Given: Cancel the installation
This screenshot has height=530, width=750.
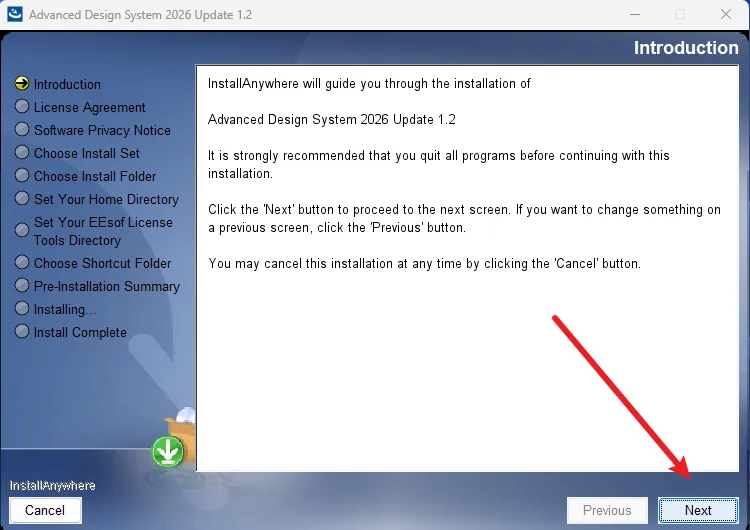Looking at the screenshot, I should (45, 510).
